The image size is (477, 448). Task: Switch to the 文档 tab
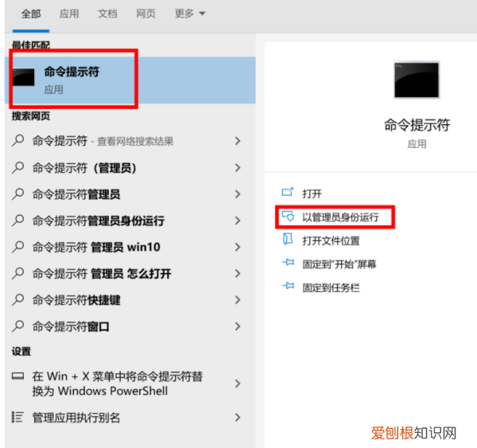107,14
